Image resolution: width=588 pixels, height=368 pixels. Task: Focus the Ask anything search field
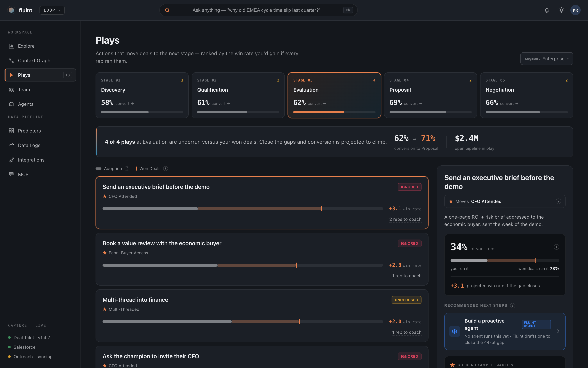(x=258, y=10)
